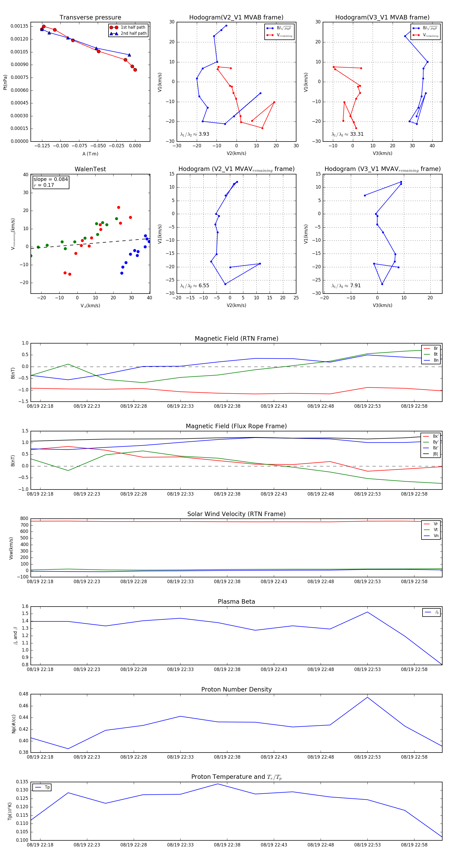Select the "|B|" legend entry
Viewport: 473px width, 868px height.
(431, 454)
